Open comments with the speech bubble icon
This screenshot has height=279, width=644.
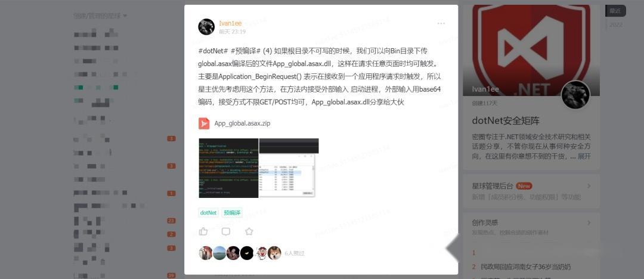click(x=226, y=232)
